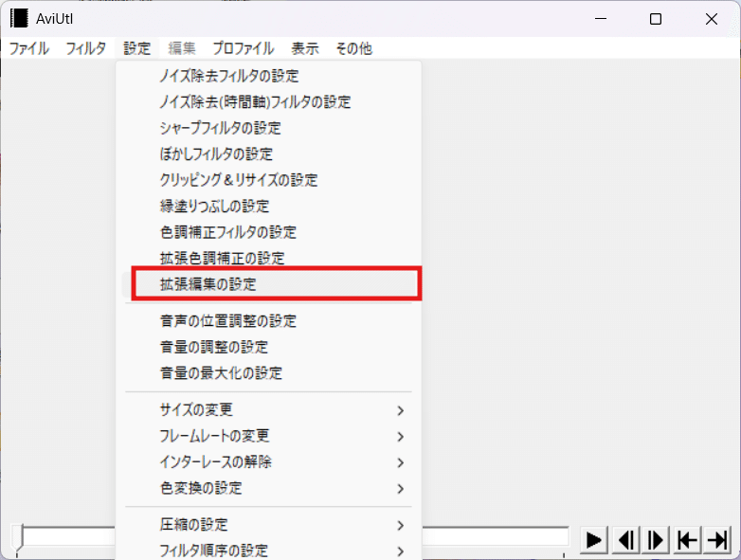Expand the フレームレートの変更 submenu
This screenshot has height=560, width=741.
(x=268, y=436)
